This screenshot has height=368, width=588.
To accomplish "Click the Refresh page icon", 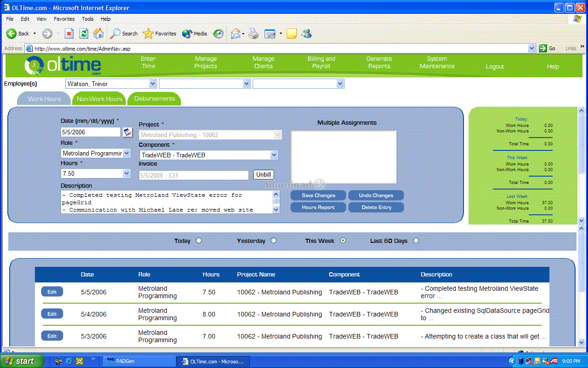I will click(84, 34).
